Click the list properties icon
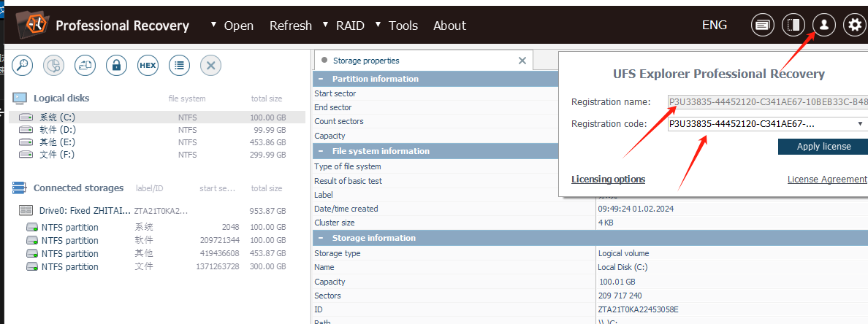The height and width of the screenshot is (324, 868). click(179, 66)
